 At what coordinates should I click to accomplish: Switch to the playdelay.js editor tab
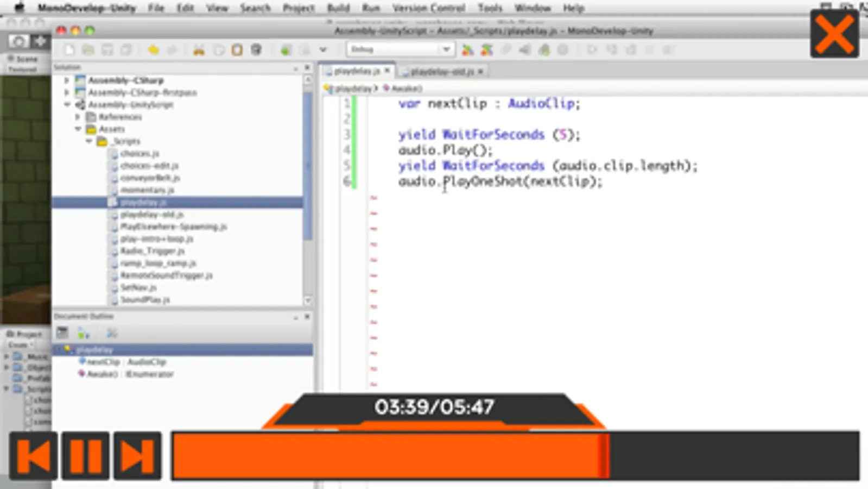click(357, 71)
